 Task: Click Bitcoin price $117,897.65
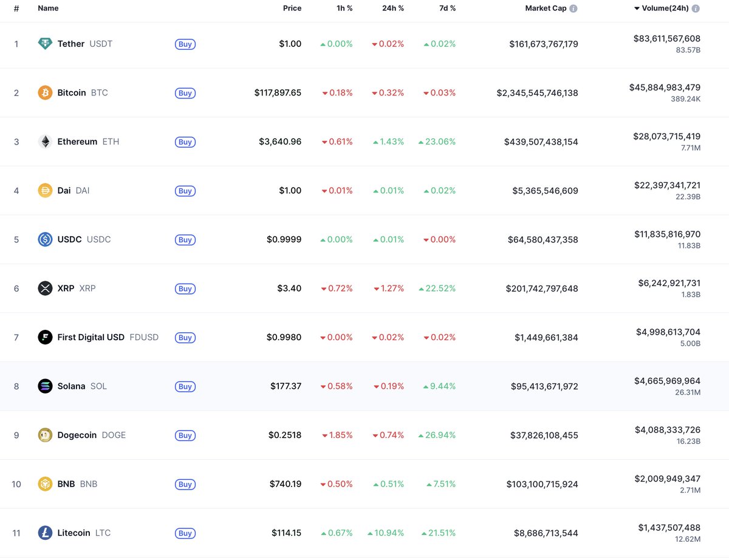(x=278, y=93)
